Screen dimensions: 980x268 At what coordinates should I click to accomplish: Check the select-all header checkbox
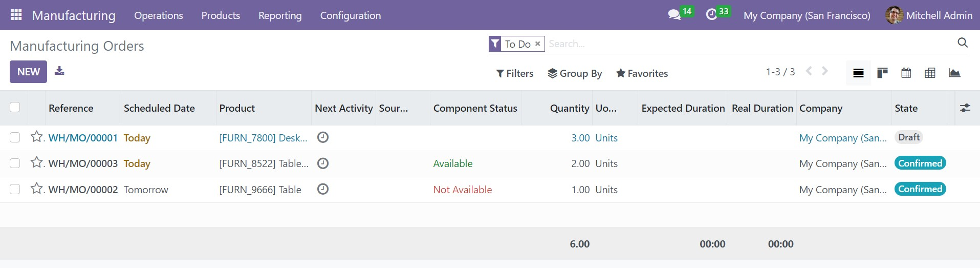click(15, 107)
